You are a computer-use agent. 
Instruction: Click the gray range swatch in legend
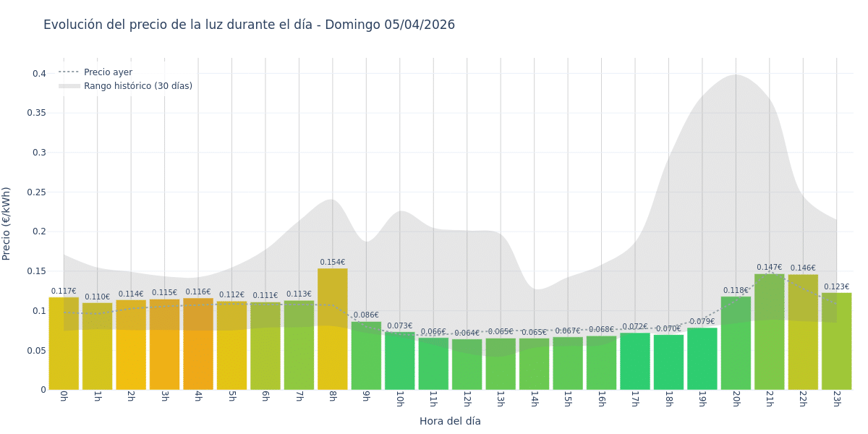69,86
